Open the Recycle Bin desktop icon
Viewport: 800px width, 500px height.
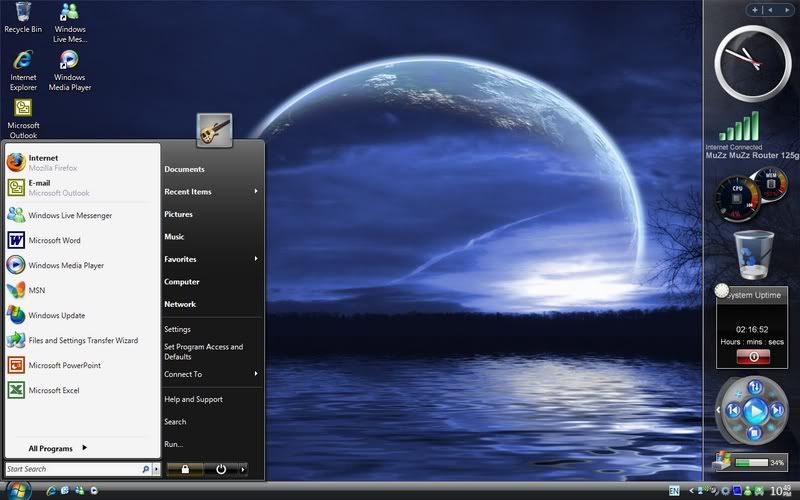click(x=23, y=16)
